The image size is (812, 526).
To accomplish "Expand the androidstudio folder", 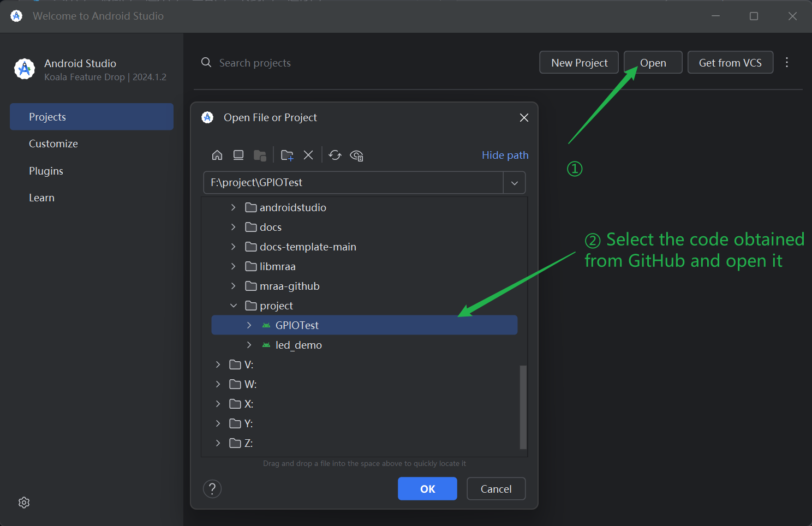I will point(233,207).
